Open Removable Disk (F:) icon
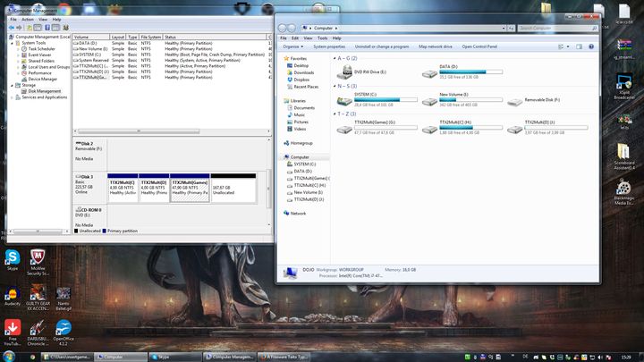644x362 pixels. (x=514, y=101)
